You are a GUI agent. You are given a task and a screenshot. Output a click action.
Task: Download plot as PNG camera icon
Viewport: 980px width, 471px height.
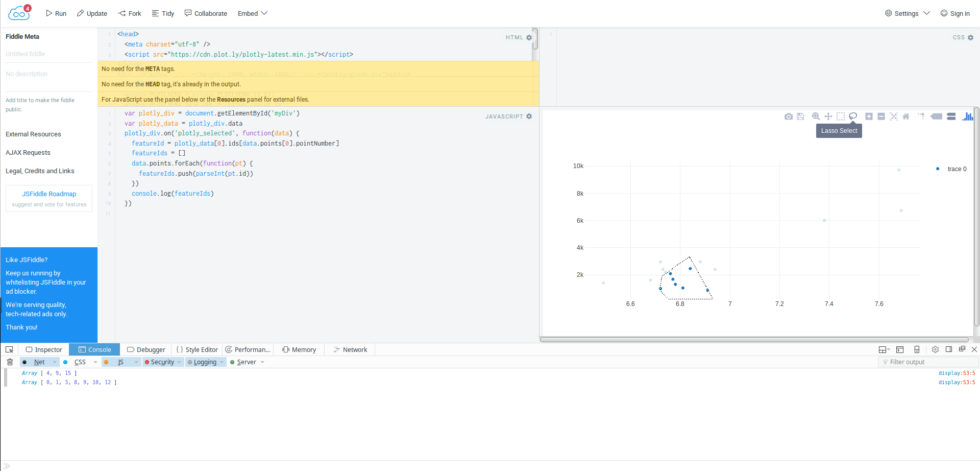pyautogui.click(x=789, y=116)
